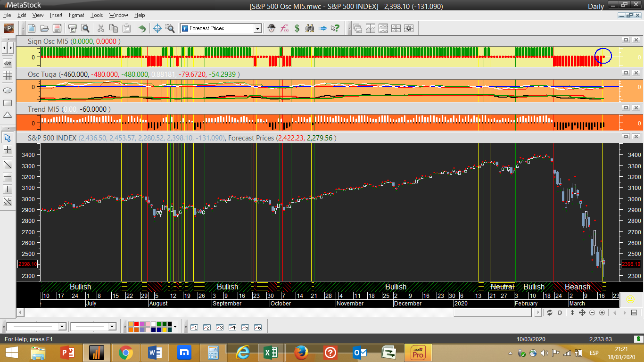The height and width of the screenshot is (362, 644).
Task: Open The Explorer binoculars tool
Action: pyautogui.click(x=310, y=28)
